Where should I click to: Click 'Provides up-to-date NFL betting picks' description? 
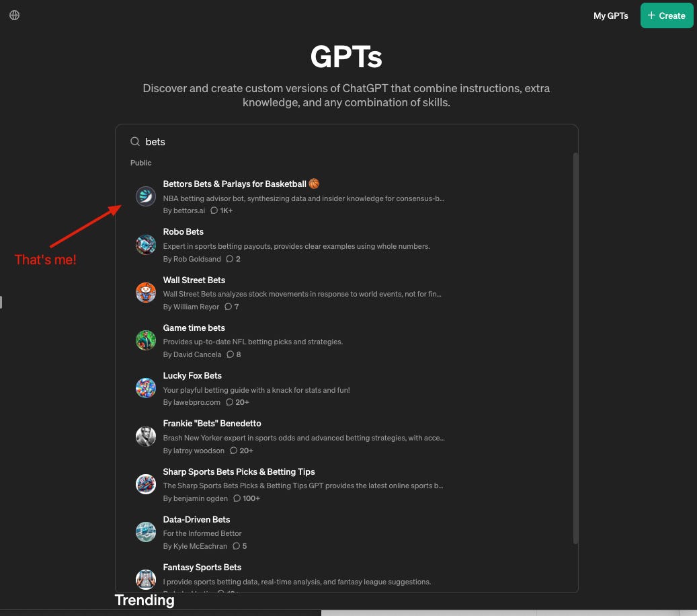[253, 342]
